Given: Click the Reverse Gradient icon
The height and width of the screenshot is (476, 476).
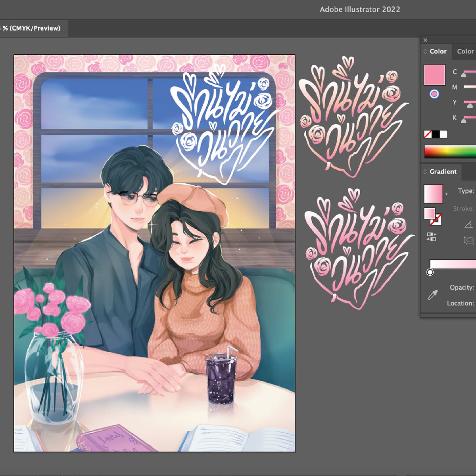Looking at the screenshot, I should (x=432, y=237).
